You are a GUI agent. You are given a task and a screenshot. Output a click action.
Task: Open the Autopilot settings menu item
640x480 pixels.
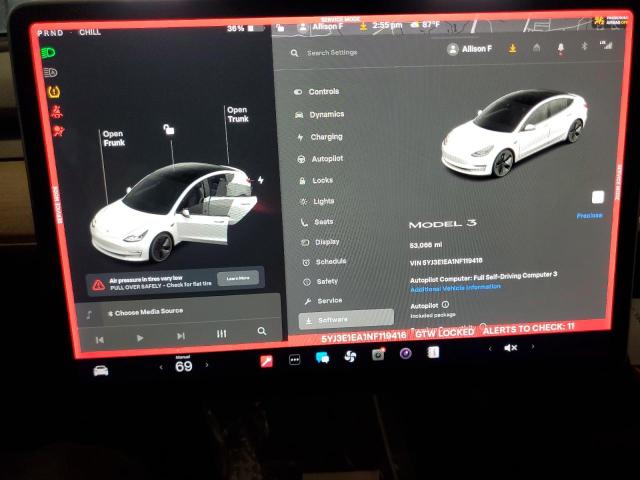coord(326,159)
